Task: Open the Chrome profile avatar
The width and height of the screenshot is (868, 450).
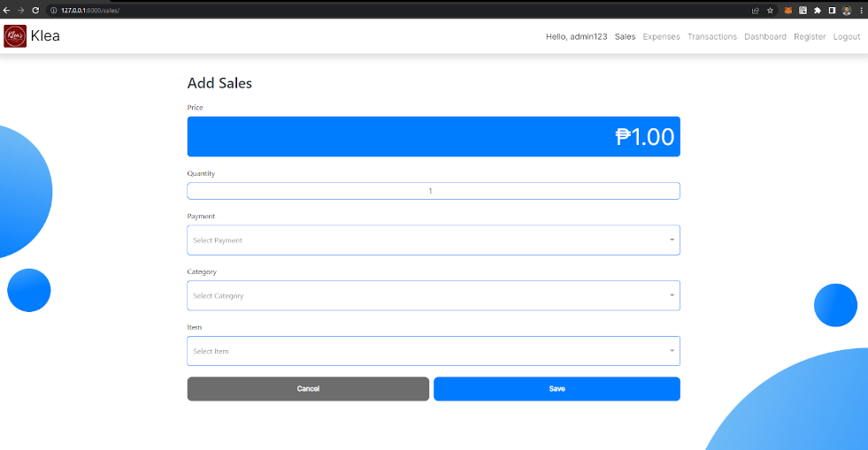Action: [847, 11]
